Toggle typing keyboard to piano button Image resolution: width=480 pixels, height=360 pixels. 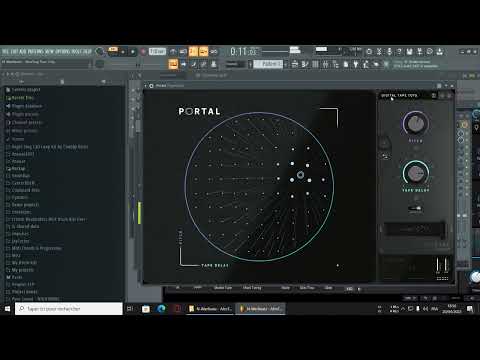point(173,64)
